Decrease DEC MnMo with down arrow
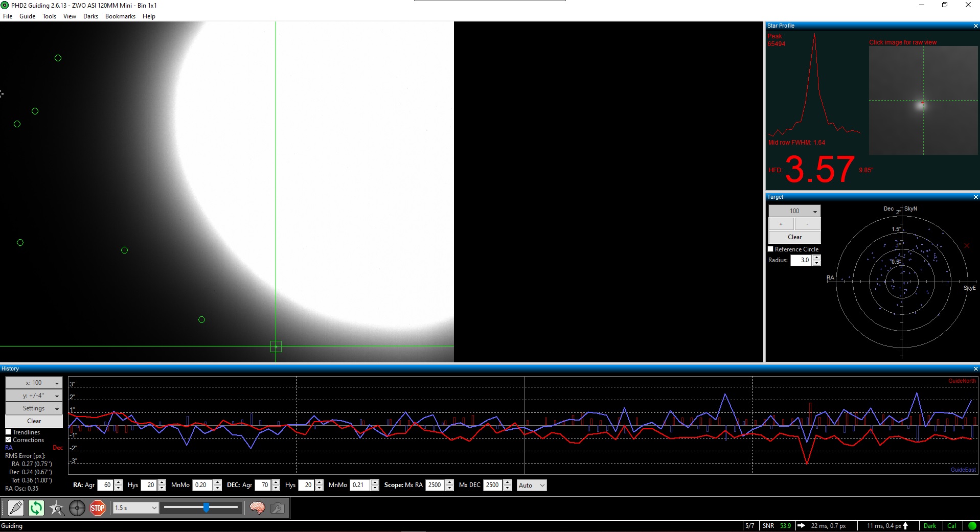Viewport: 980px width, 532px height. (375, 488)
